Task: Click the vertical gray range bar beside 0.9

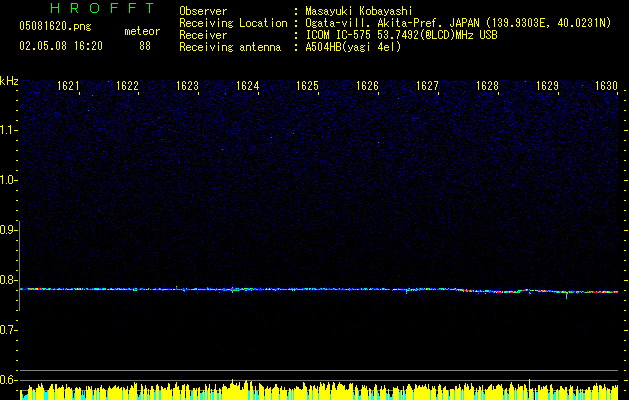Action: point(20,265)
